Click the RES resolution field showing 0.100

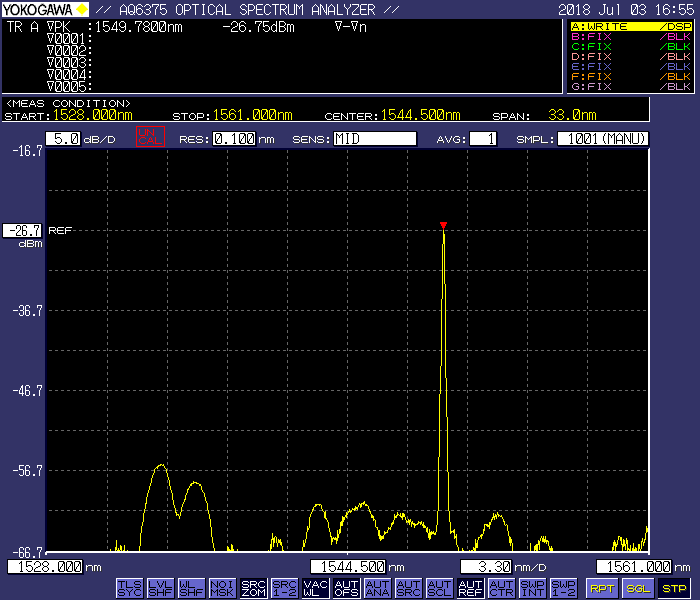234,139
